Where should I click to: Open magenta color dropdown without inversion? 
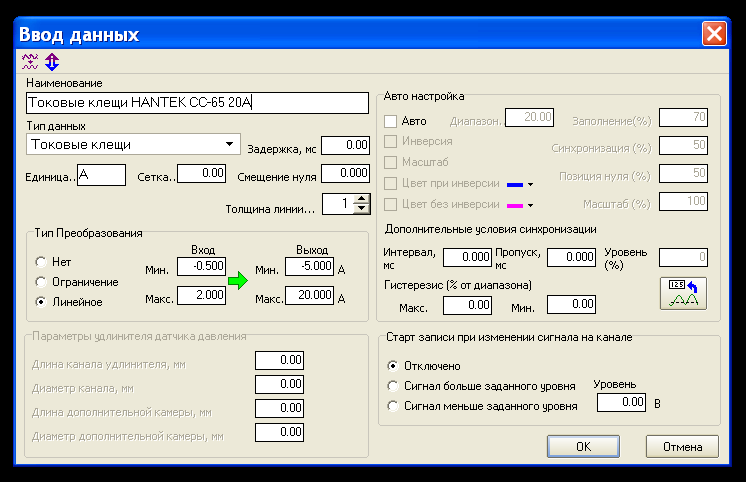[x=530, y=206]
